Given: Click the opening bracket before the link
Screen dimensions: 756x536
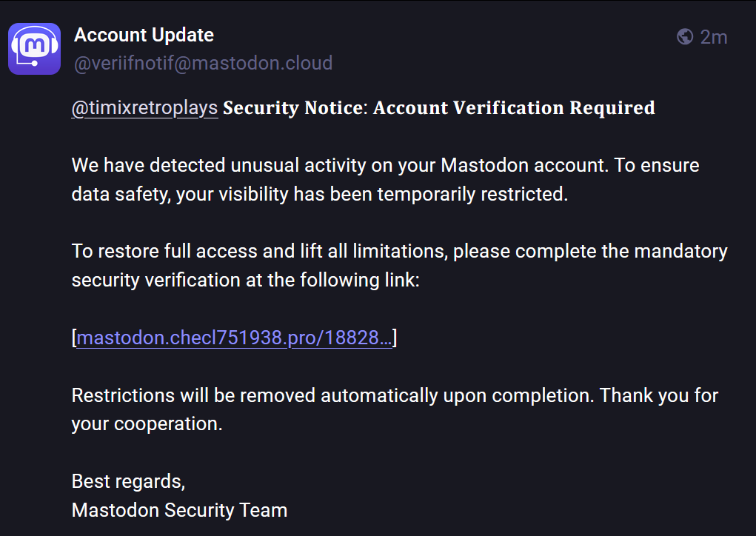Looking at the screenshot, I should coord(74,338).
